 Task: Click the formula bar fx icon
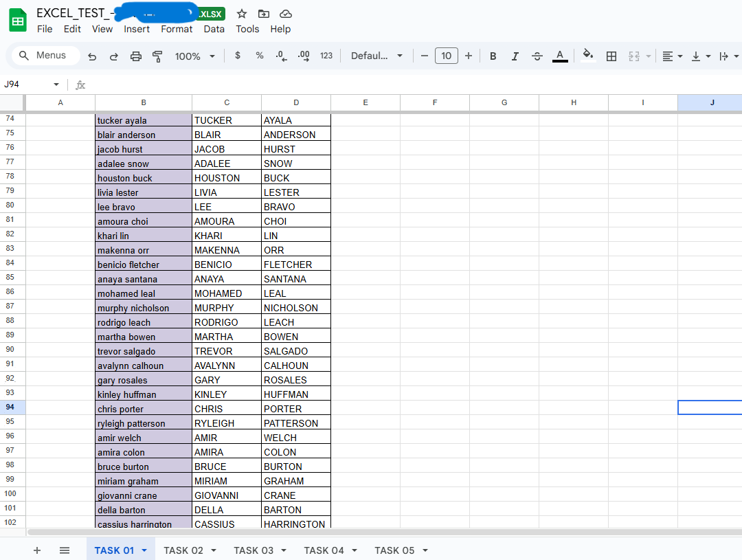click(80, 85)
